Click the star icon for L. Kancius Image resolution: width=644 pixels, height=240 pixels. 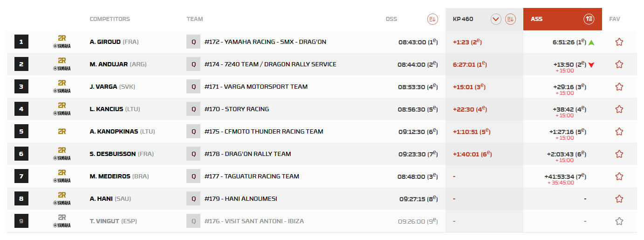619,109
